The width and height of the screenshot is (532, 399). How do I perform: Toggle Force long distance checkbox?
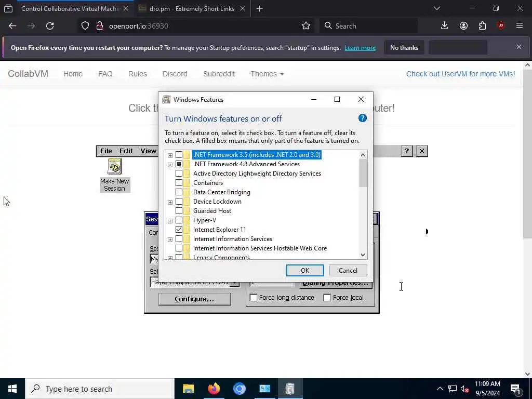point(254,298)
